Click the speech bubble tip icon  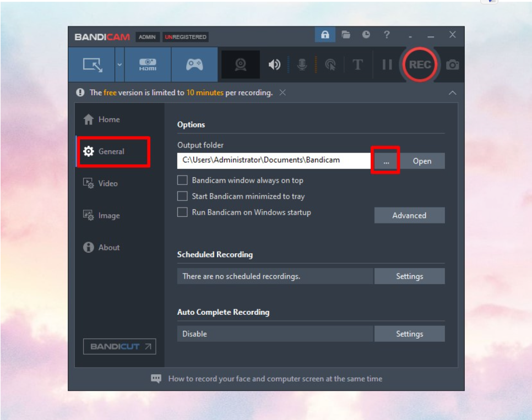click(156, 379)
